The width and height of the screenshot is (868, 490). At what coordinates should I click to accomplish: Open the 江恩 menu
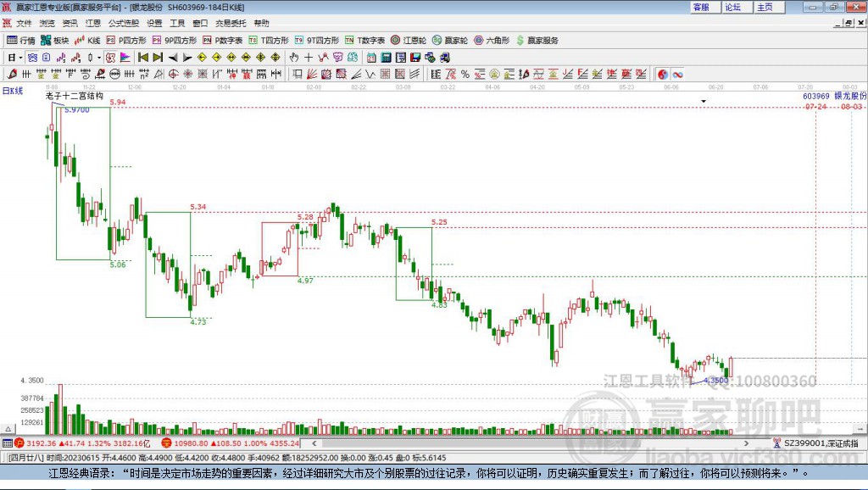[x=93, y=23]
